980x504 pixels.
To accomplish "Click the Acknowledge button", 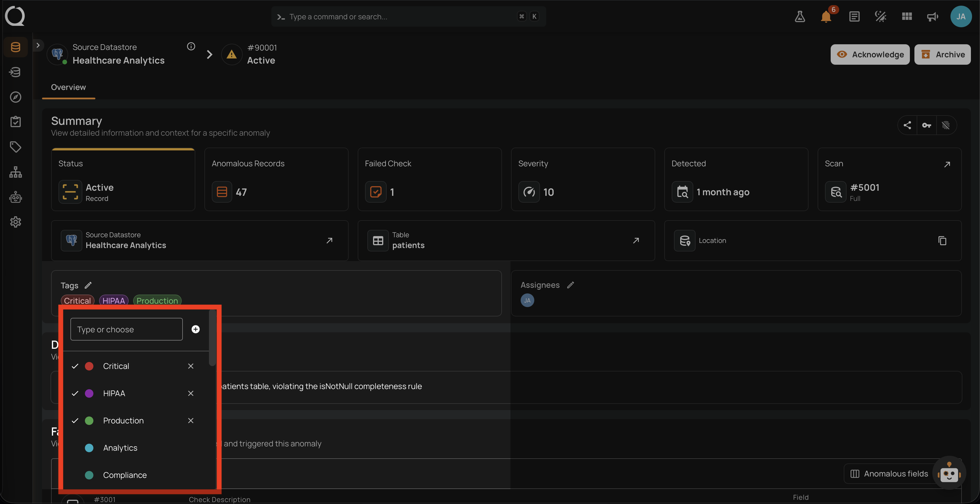I will pos(870,54).
